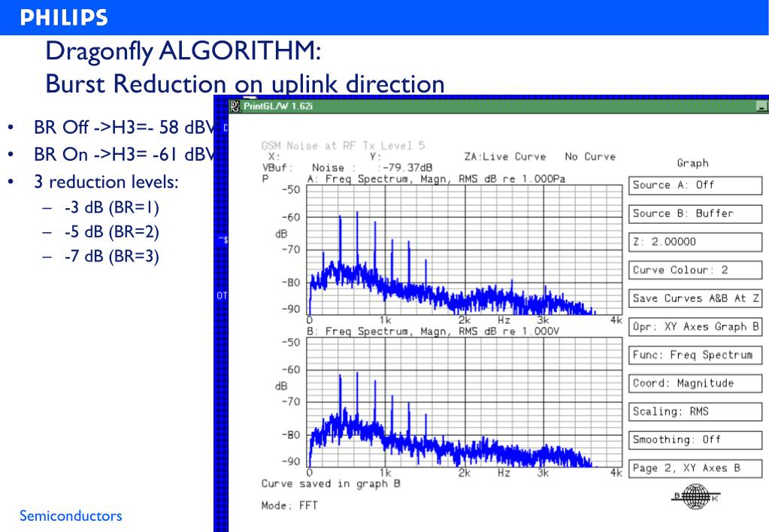The image size is (769, 532).
Task: Click the Semiconductors footer text
Action: pos(71,515)
